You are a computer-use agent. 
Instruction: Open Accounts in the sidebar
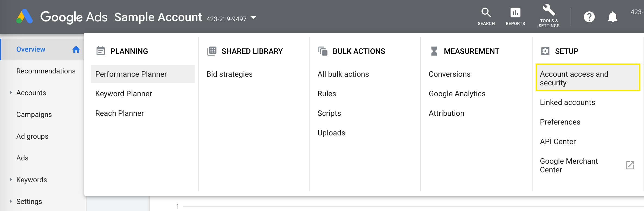tap(31, 93)
